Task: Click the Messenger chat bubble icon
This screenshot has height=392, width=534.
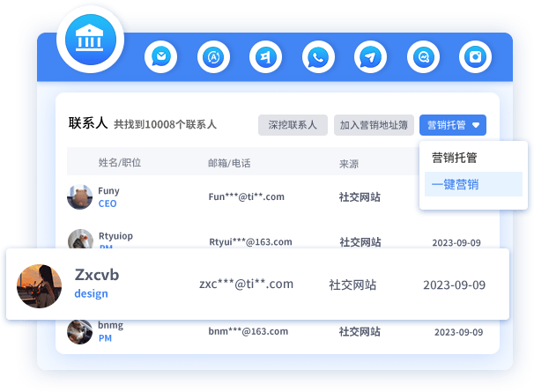Action: point(424,58)
